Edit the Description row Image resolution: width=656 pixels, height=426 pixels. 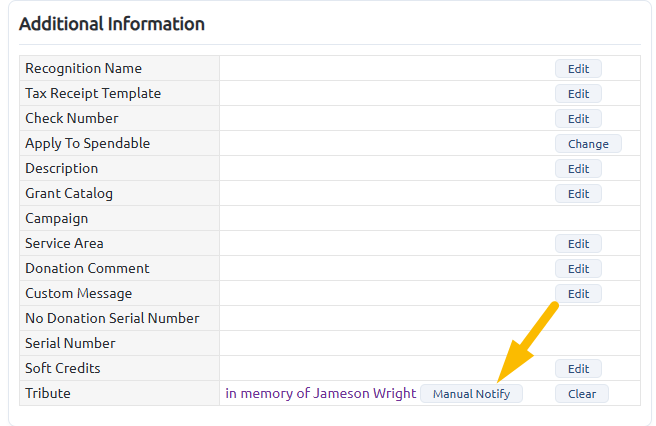click(578, 169)
